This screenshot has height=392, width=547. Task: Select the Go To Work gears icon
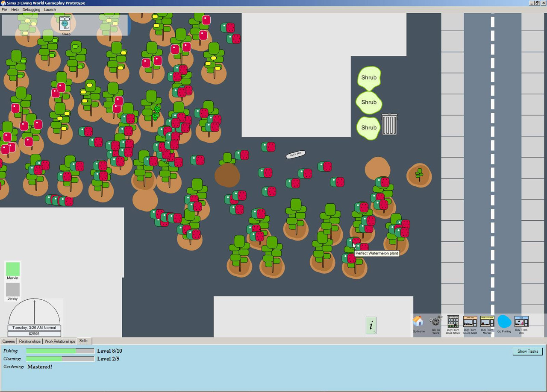click(435, 321)
